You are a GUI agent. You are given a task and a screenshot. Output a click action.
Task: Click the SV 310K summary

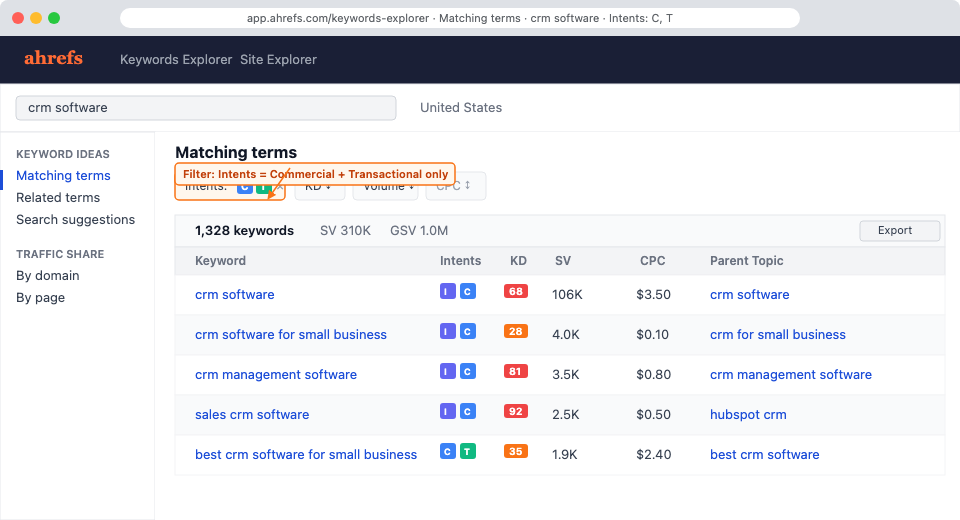tap(345, 231)
